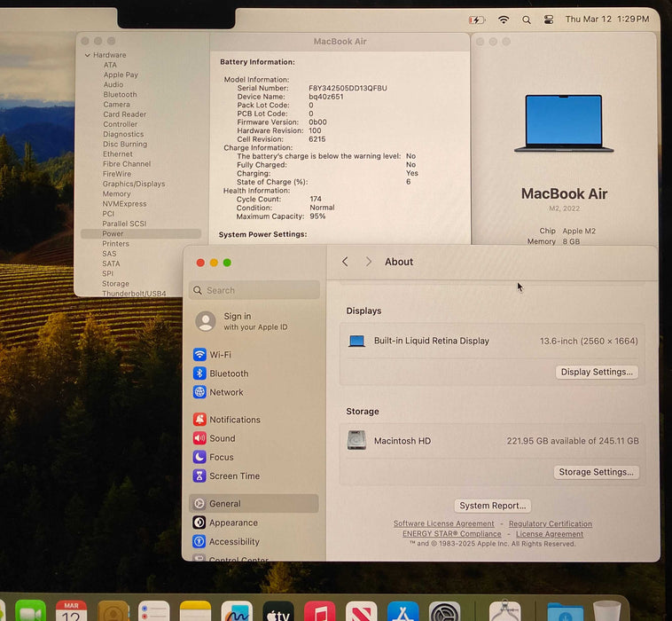The image size is (672, 621).
Task: Select Printers in System Information sidebar
Action: tap(115, 244)
